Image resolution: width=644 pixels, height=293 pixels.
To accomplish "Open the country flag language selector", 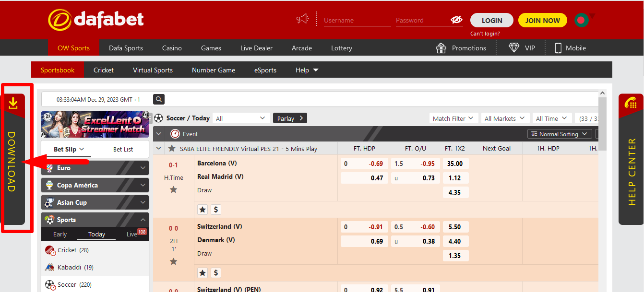I will click(582, 20).
